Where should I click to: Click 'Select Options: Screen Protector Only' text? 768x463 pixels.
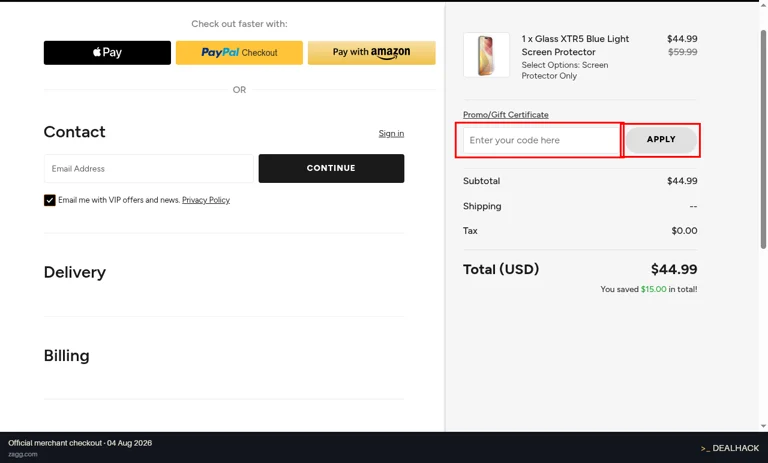[x=565, y=70]
